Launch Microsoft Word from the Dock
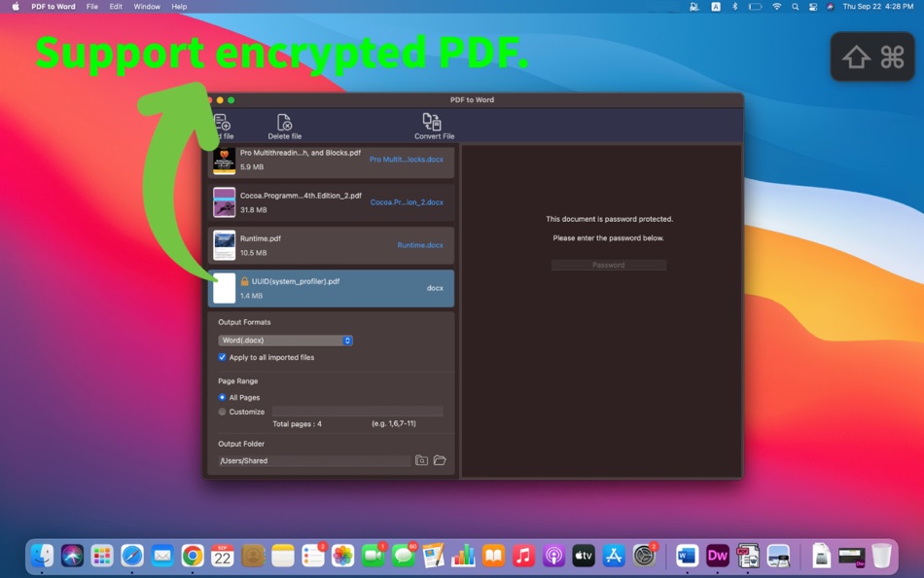 coord(687,556)
